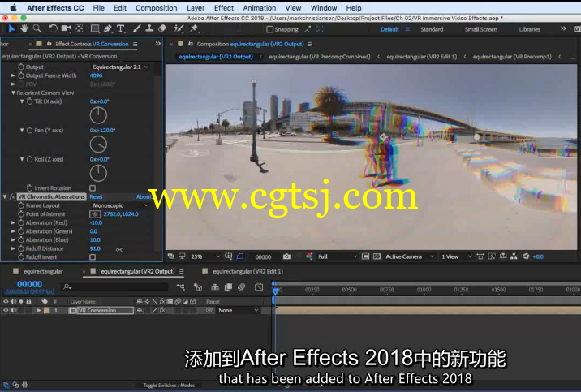Click Toggle Switches / Modes button
581x392 pixels.
tap(169, 386)
